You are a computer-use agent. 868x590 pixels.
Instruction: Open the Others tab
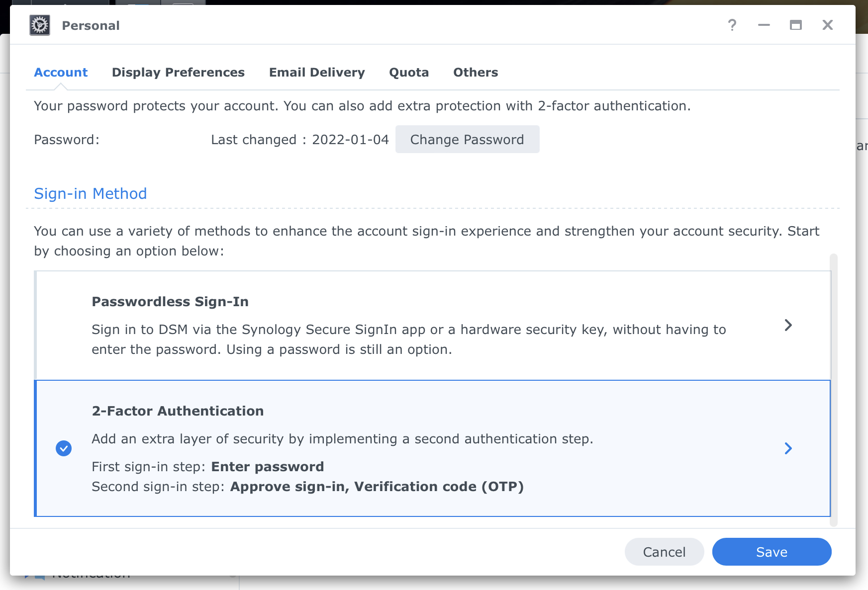(476, 73)
